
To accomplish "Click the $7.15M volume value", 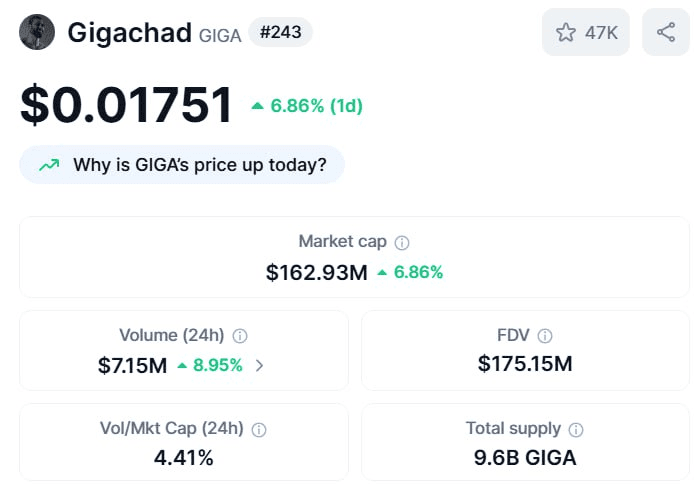I will click(x=132, y=365).
